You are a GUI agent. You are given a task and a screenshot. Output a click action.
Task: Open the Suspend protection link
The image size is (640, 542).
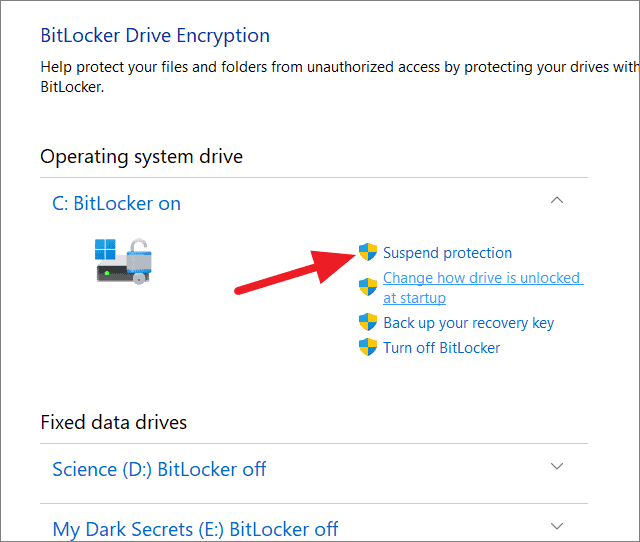[x=447, y=253]
